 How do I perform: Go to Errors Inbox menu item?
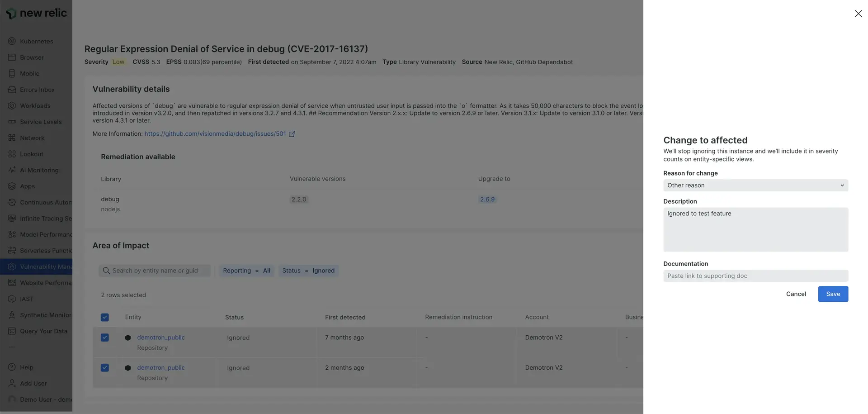point(37,90)
